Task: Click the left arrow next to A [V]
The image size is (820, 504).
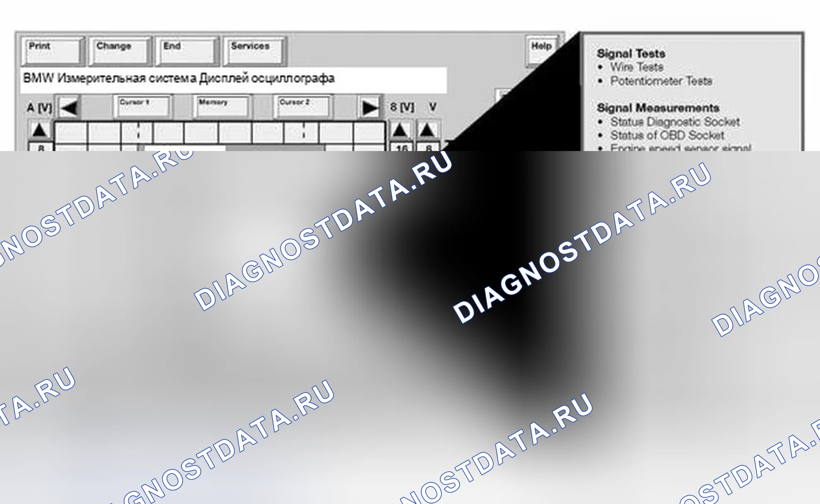Action: 69,108
